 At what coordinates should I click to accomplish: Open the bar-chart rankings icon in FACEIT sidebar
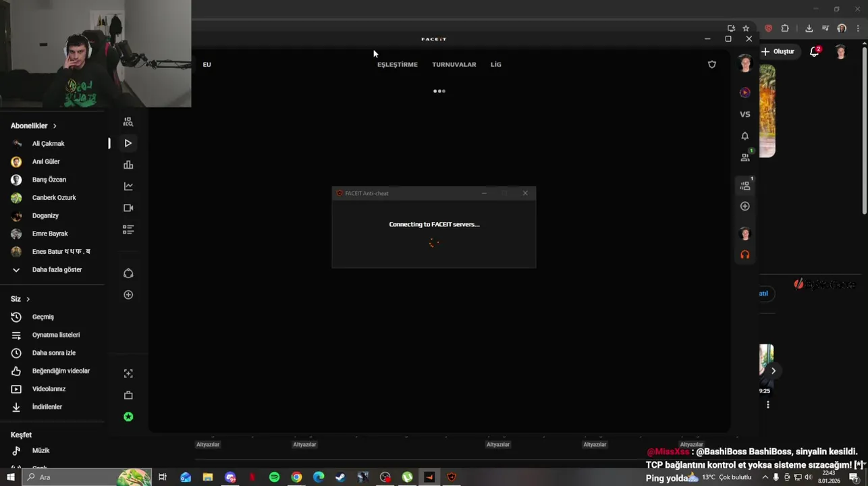point(128,165)
